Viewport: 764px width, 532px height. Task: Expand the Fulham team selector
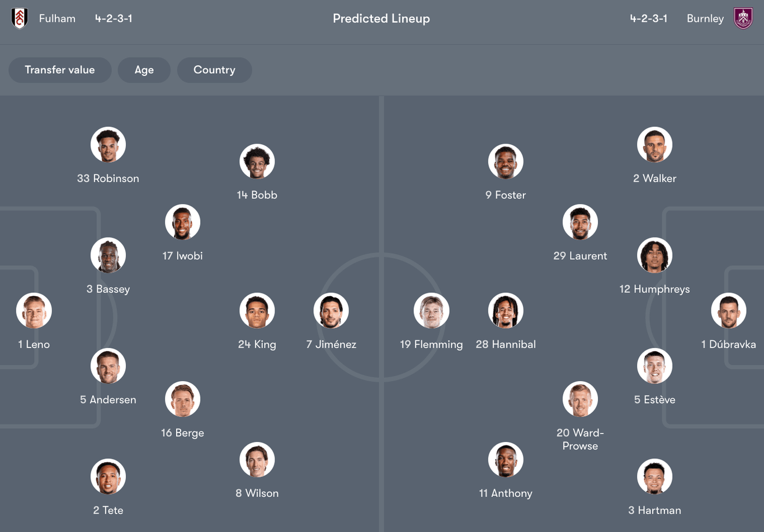coord(57,18)
